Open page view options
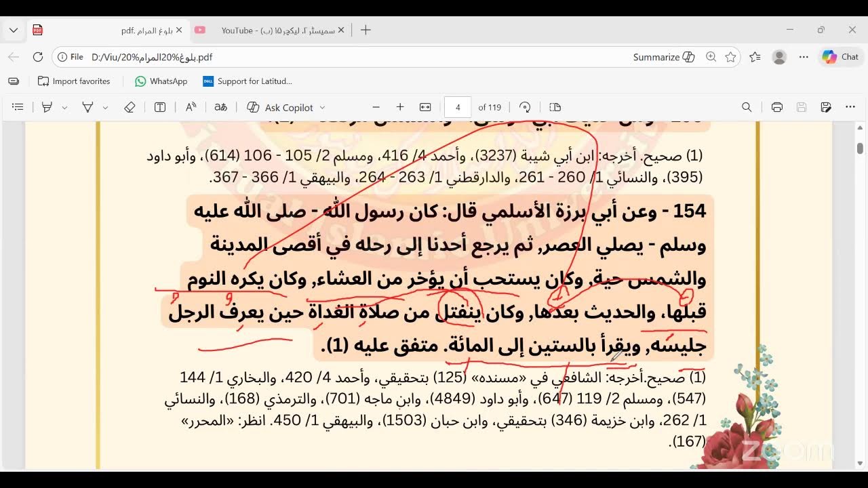 (x=555, y=107)
